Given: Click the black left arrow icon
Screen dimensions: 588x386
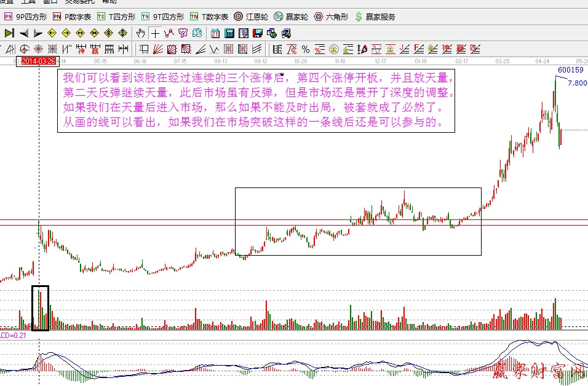Looking at the screenshot, I should click(x=23, y=33).
